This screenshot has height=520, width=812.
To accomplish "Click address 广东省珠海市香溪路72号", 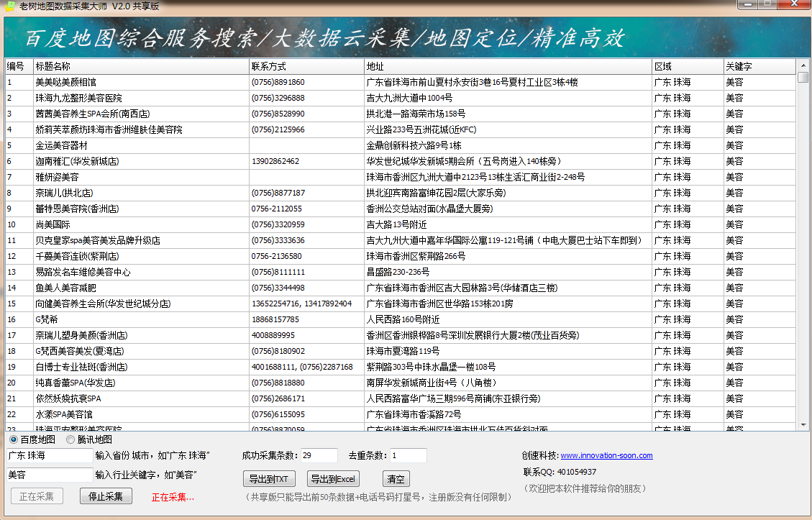I will coord(414,415).
